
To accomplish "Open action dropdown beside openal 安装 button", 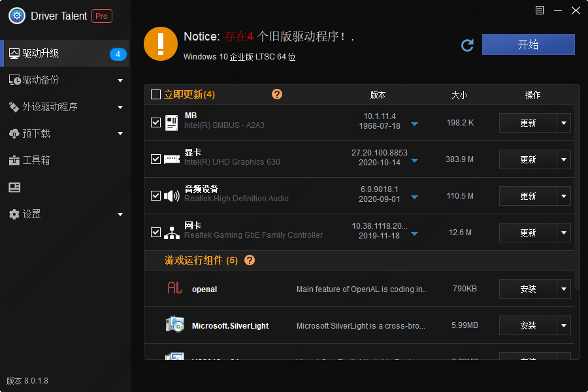I will tap(564, 289).
